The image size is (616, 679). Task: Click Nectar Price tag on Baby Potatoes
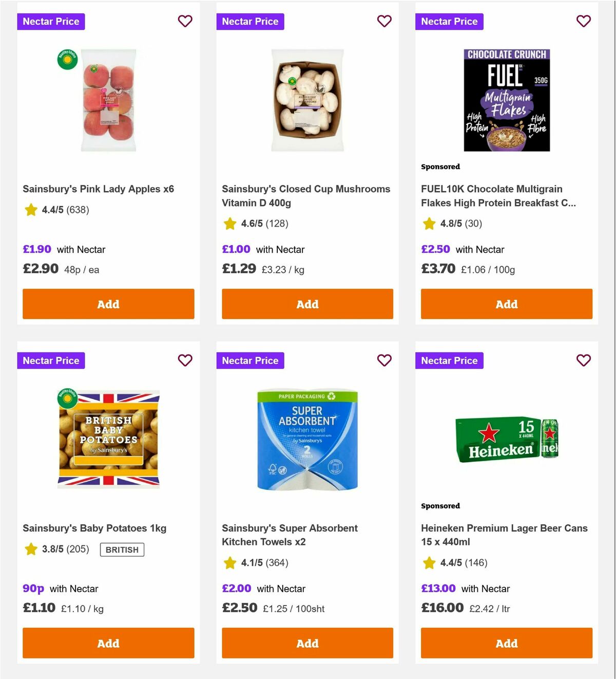(x=51, y=361)
